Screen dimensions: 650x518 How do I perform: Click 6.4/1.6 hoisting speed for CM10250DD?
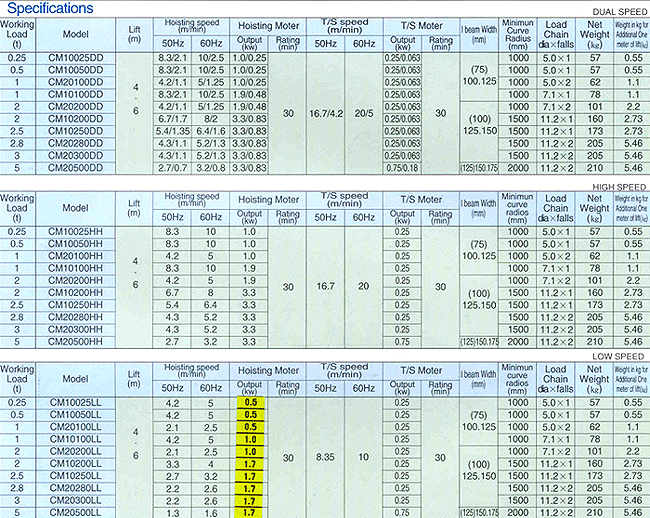point(211,131)
